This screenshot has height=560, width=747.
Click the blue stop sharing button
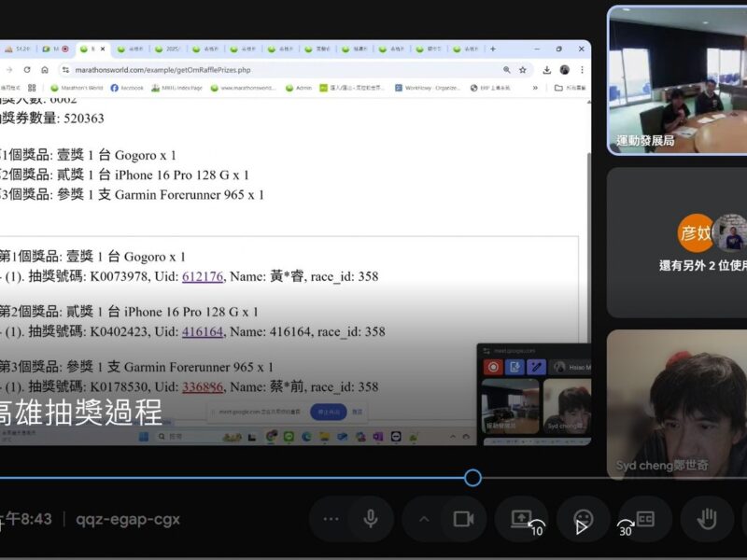tap(329, 412)
